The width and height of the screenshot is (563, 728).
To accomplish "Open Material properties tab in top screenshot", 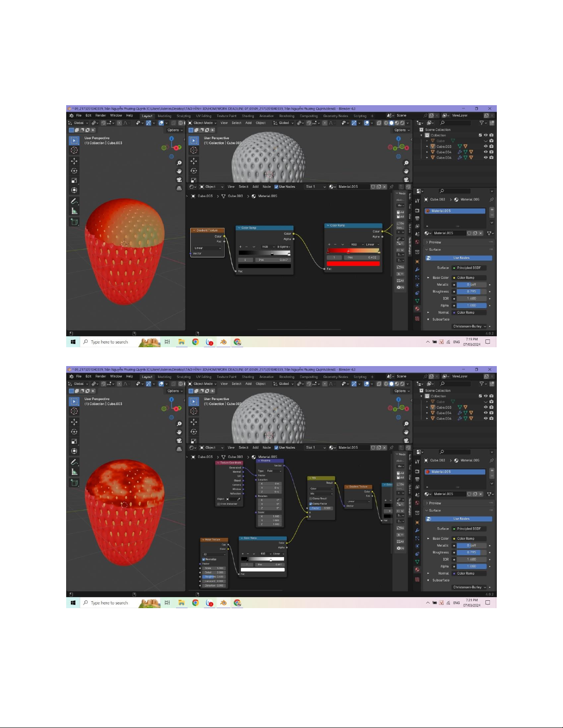I will (417, 309).
